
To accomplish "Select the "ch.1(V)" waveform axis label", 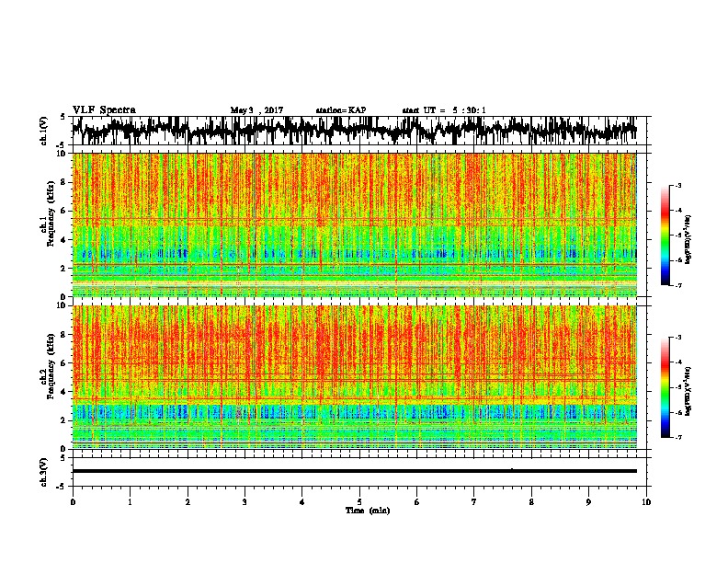I will tap(44, 131).
